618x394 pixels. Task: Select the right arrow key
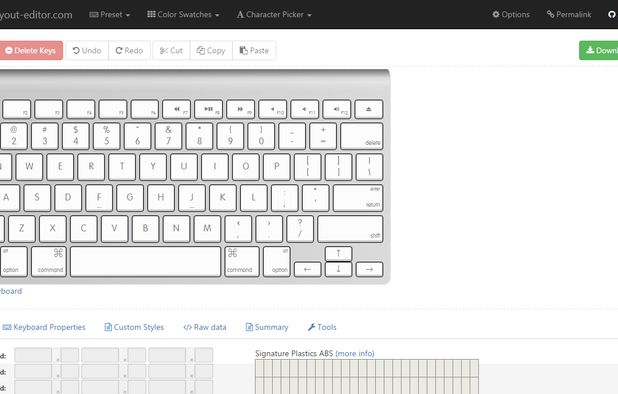point(369,269)
